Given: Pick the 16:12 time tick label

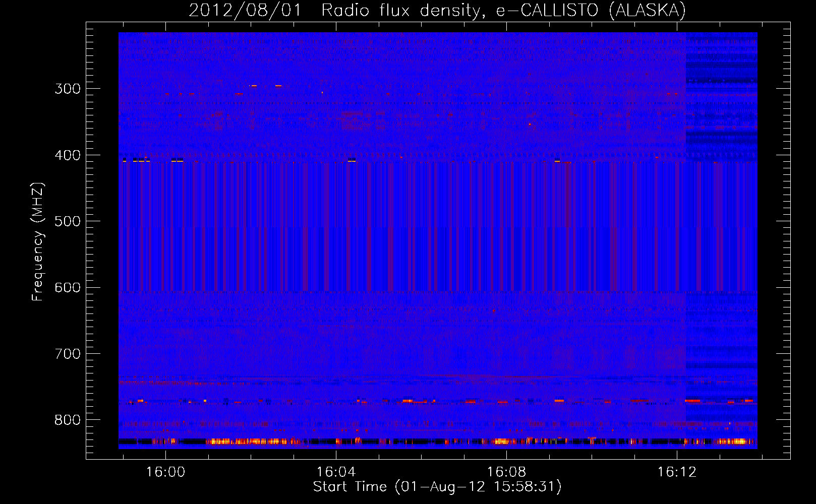Looking at the screenshot, I should click(677, 472).
